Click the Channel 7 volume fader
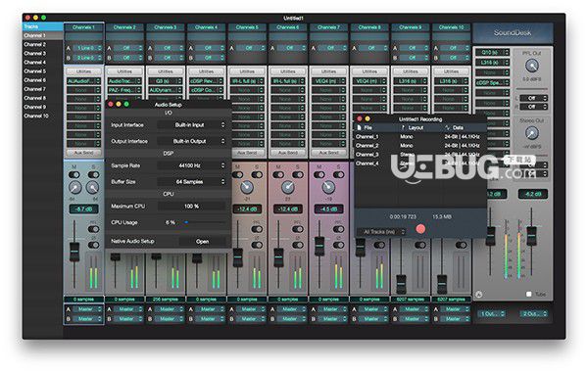The width and height of the screenshot is (588, 372). tap(319, 246)
